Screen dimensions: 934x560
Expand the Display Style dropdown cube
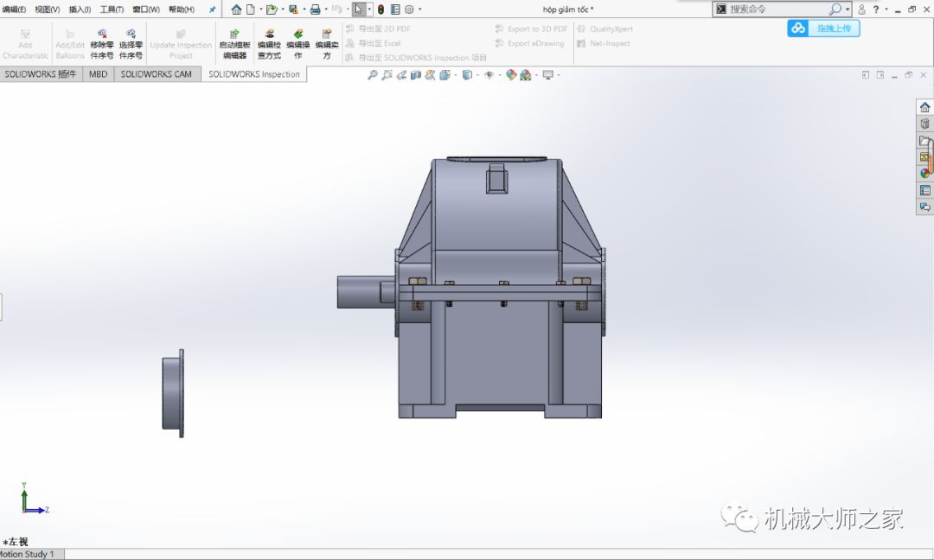tap(467, 75)
